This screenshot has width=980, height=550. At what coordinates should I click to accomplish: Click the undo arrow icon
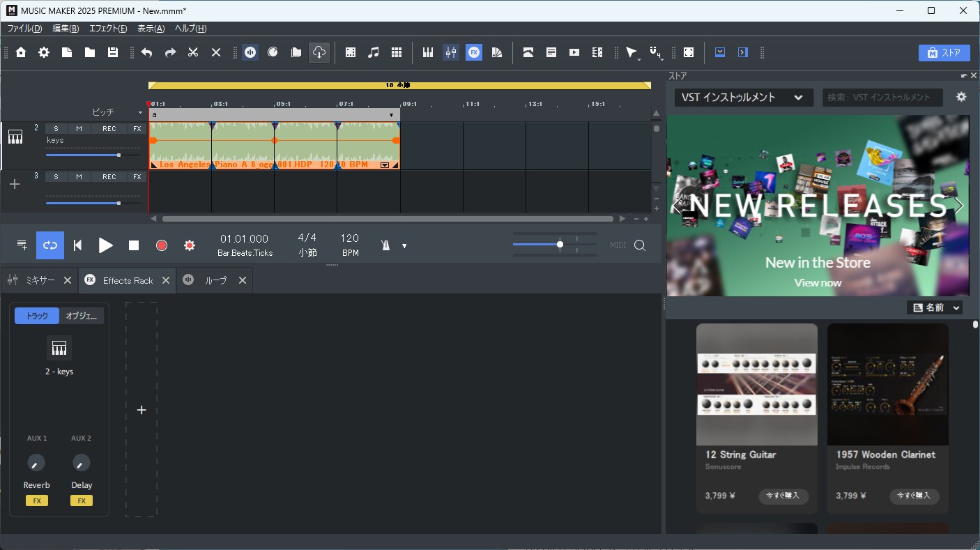[146, 52]
